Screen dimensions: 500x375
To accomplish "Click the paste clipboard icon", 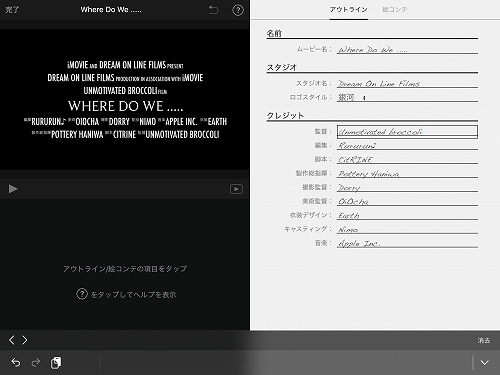I will tap(56, 363).
